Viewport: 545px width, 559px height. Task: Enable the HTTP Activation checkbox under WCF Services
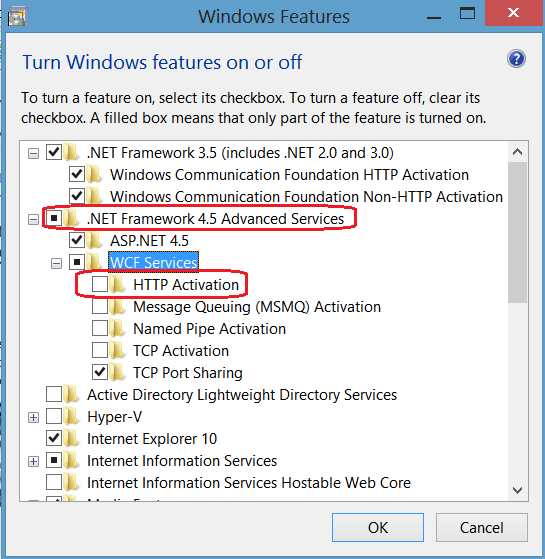click(100, 284)
